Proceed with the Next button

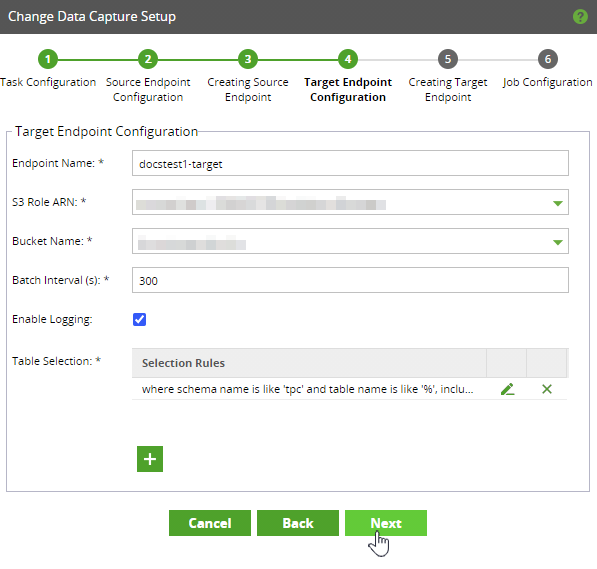click(386, 523)
